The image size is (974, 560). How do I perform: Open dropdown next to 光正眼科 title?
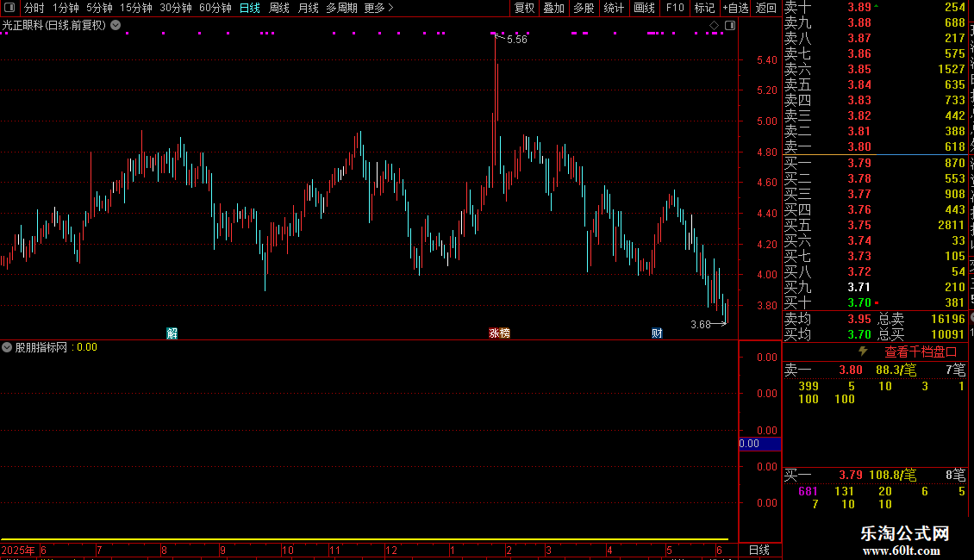point(116,26)
